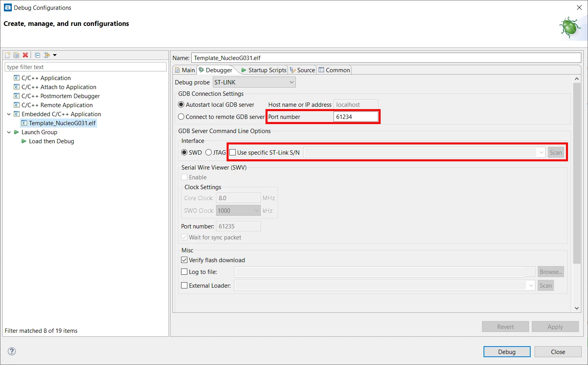
Task: Collapse the Embedded C/C++ Application node
Action: [9, 114]
